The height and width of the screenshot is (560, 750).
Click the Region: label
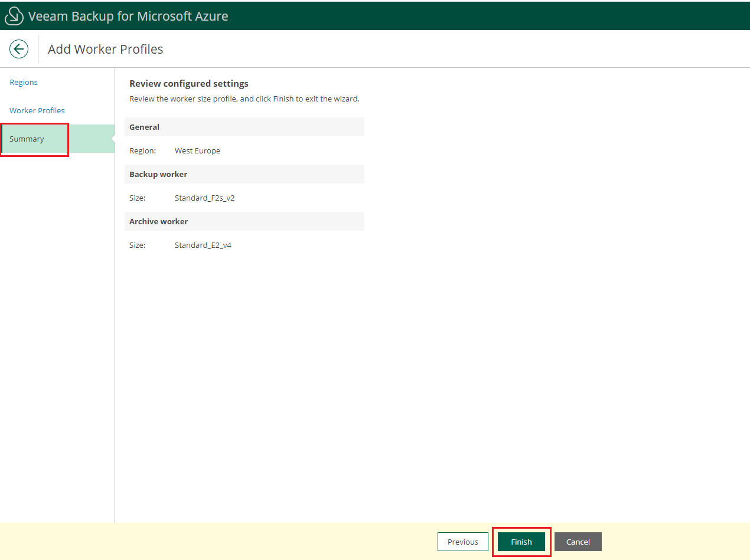(x=142, y=150)
